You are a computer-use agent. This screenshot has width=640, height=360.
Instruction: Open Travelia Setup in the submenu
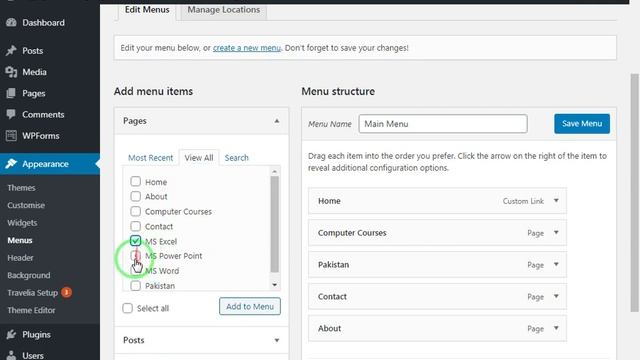coord(33,293)
